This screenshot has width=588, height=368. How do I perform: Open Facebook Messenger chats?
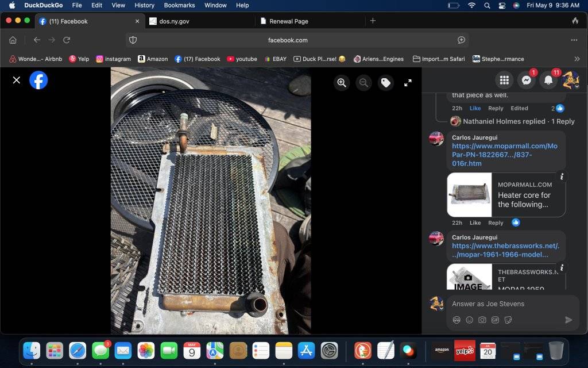point(526,80)
